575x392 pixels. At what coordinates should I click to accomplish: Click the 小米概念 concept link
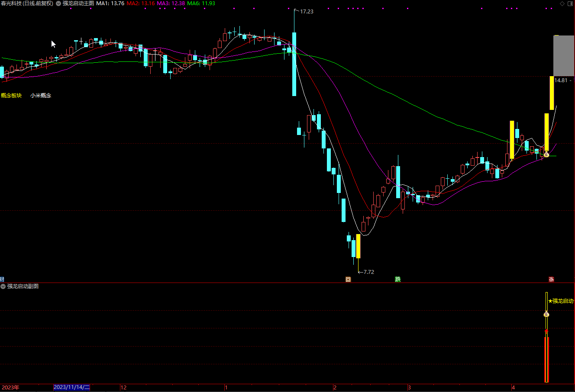pos(41,95)
